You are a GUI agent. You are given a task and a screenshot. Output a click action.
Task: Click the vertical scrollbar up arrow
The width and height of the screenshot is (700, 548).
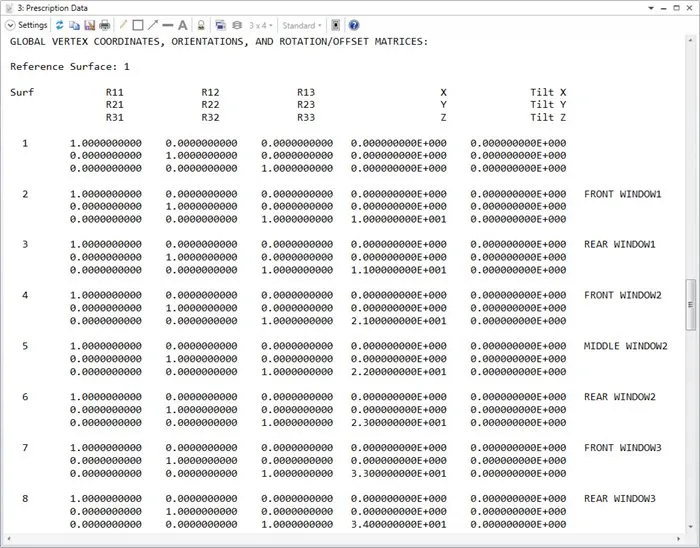(x=691, y=40)
